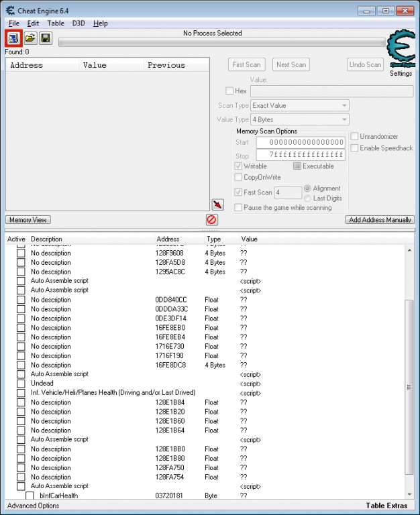Enable Speedhack checkbox
Image resolution: width=420 pixels, height=515 pixels.
(354, 148)
